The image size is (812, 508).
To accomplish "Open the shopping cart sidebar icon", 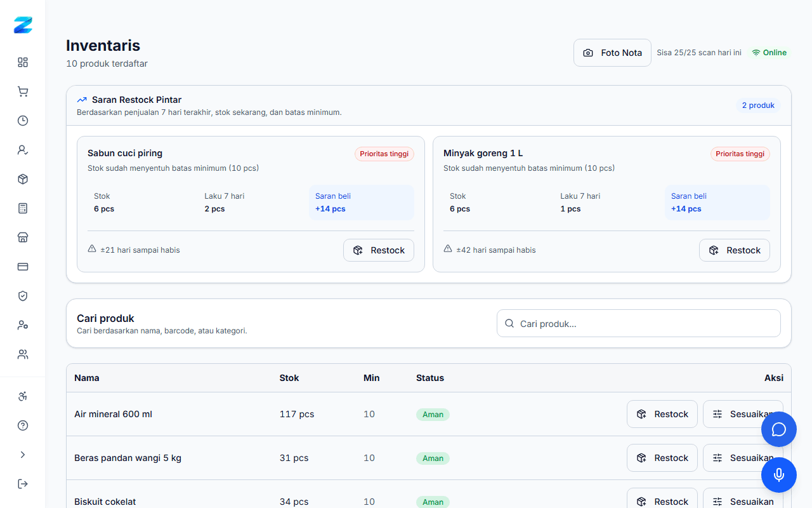I will 23,91.
